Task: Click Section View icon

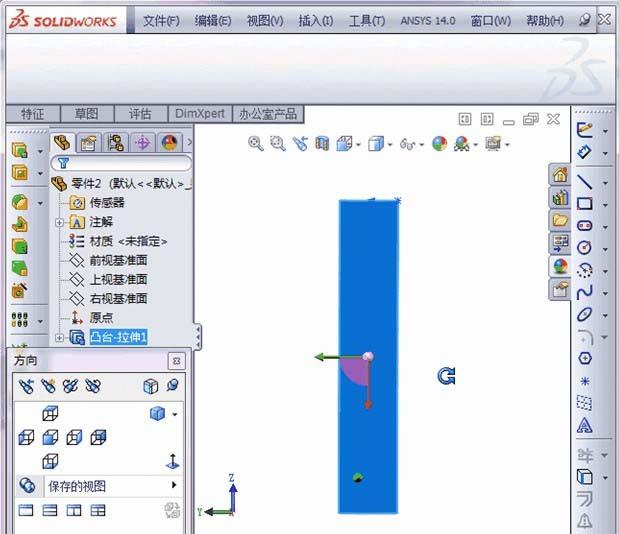Action: click(322, 144)
